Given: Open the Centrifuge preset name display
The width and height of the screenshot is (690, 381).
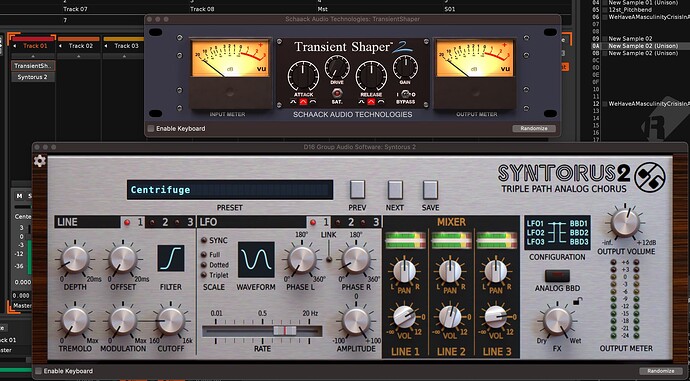Looking at the screenshot, I should click(x=230, y=190).
